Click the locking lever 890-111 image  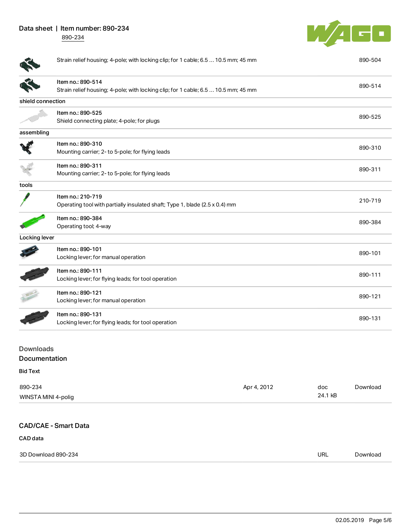[x=34, y=274]
